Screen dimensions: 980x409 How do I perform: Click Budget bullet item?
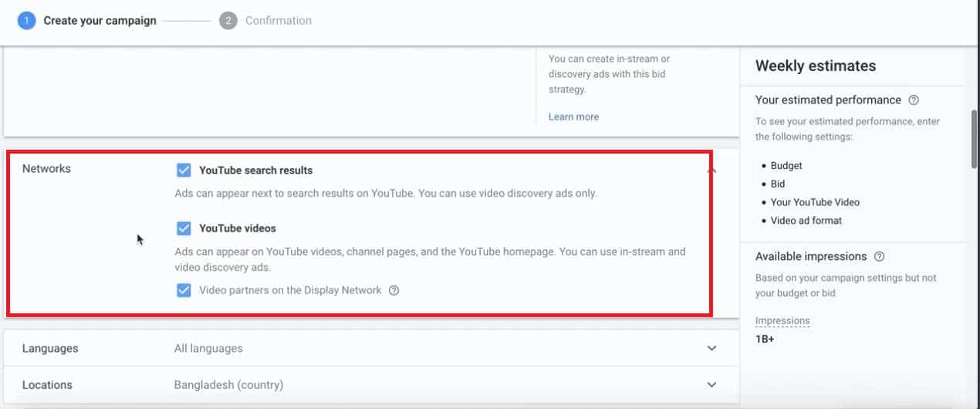tap(786, 166)
